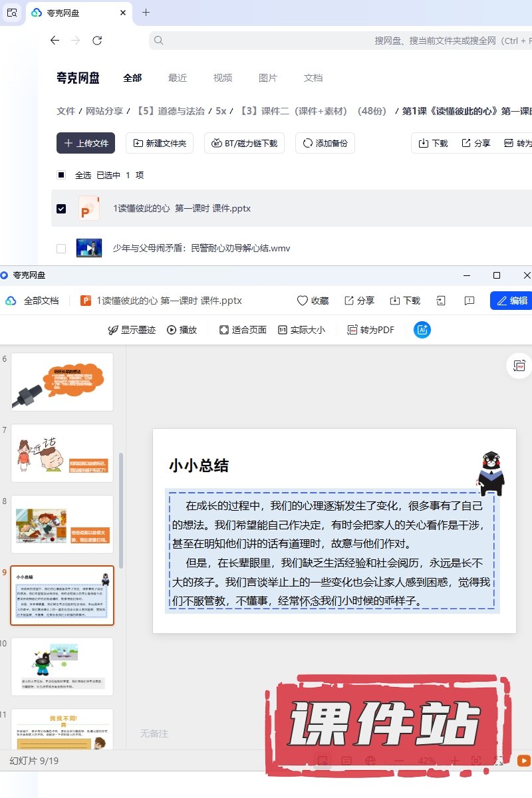Click the 上传文件 upload button
The width and height of the screenshot is (532, 798).
(86, 143)
